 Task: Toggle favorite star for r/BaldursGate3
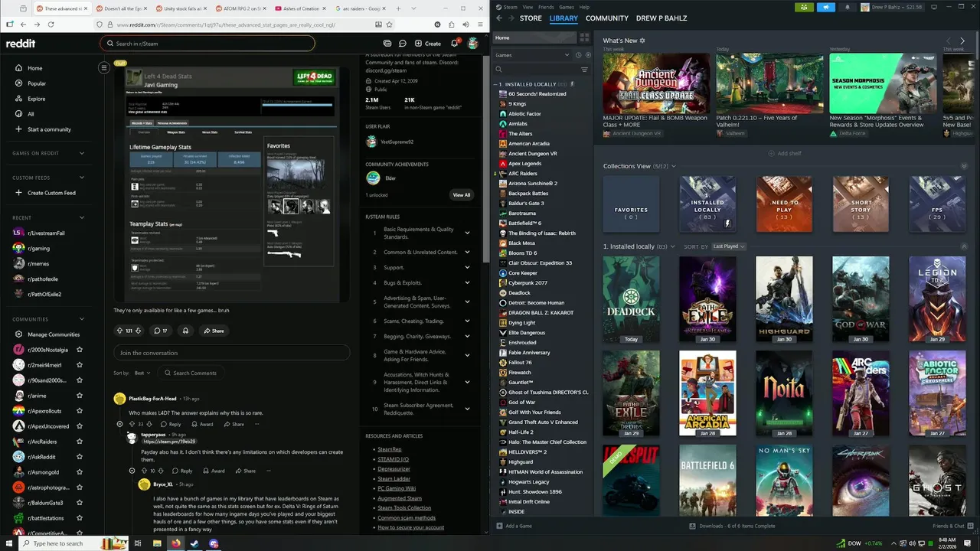click(x=80, y=503)
